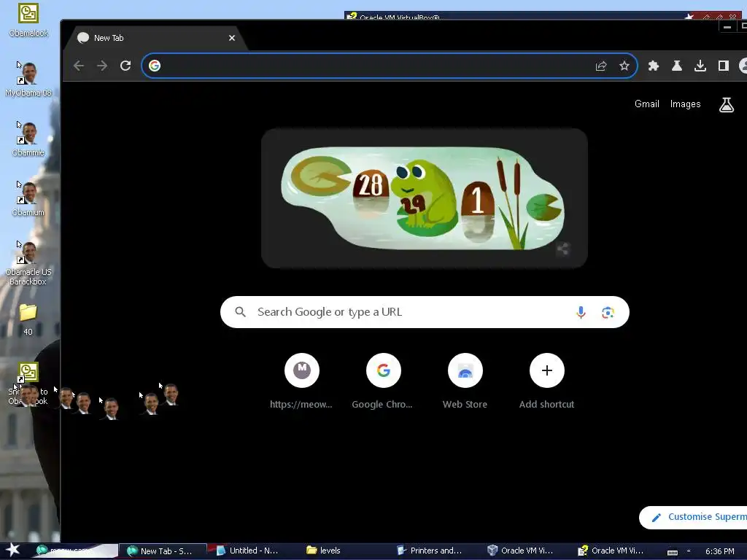This screenshot has width=747, height=560.
Task: Open the Web Store shortcut
Action: click(465, 381)
